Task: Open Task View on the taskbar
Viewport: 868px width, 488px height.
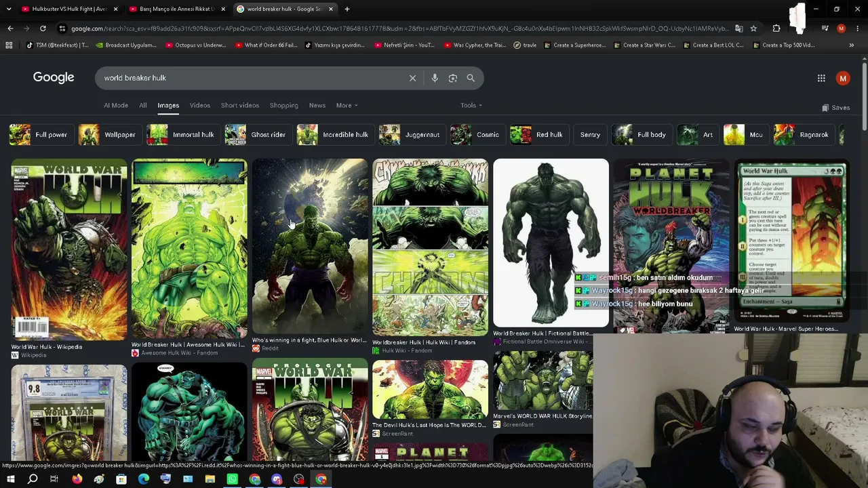Action: tap(54, 480)
